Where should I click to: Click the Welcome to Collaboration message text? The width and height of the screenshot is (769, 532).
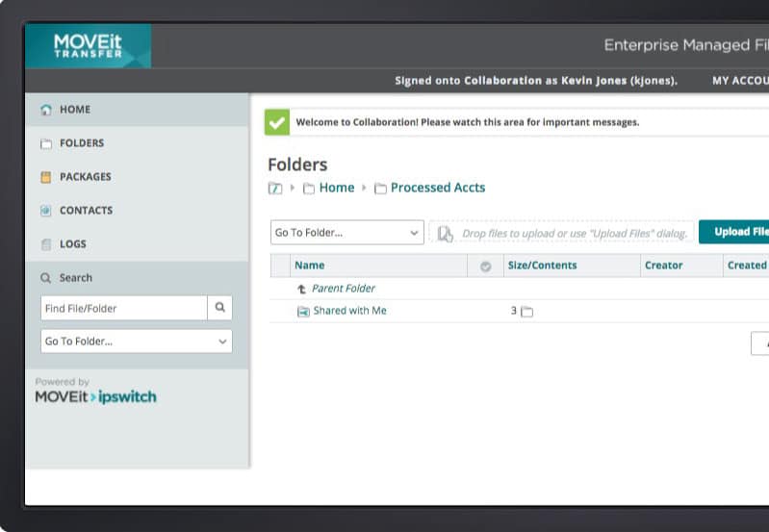coord(468,122)
